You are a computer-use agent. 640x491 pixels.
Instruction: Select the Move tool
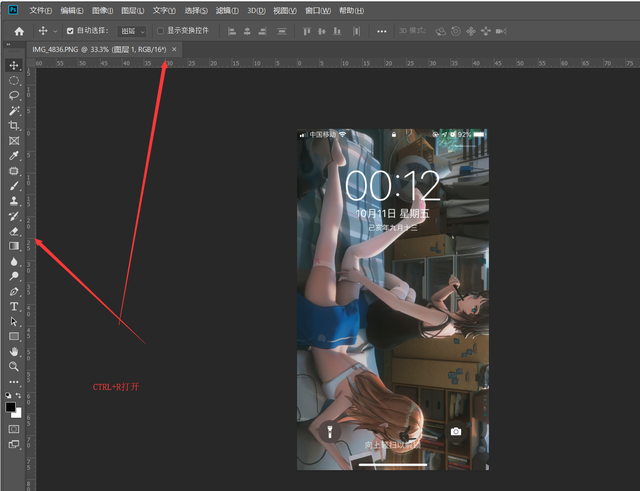point(14,65)
